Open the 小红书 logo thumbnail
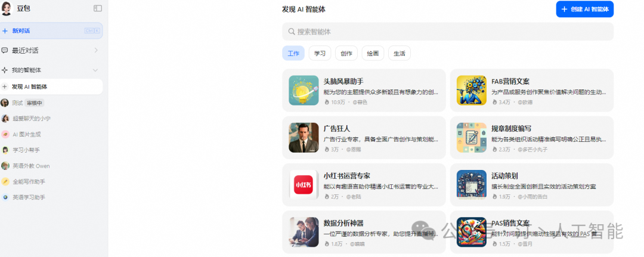644x257 pixels. [304, 185]
